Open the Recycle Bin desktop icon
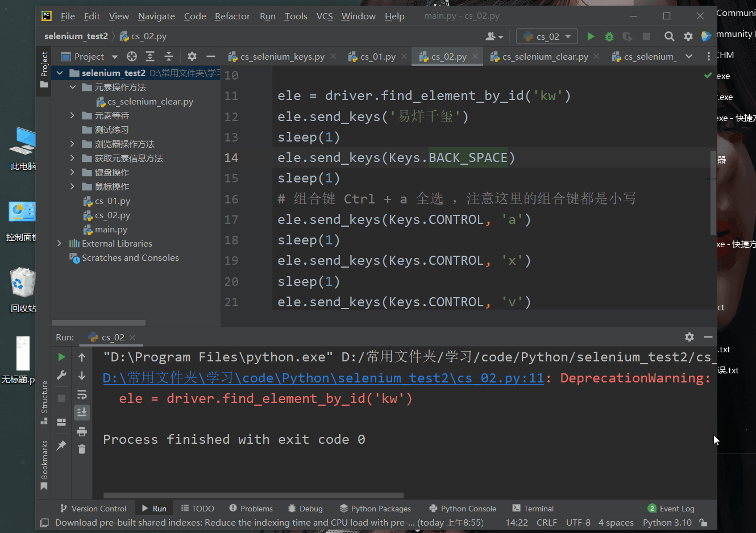 tap(23, 290)
